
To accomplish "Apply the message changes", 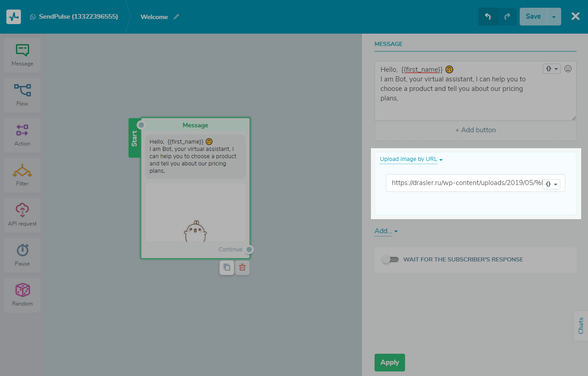I will click(390, 362).
